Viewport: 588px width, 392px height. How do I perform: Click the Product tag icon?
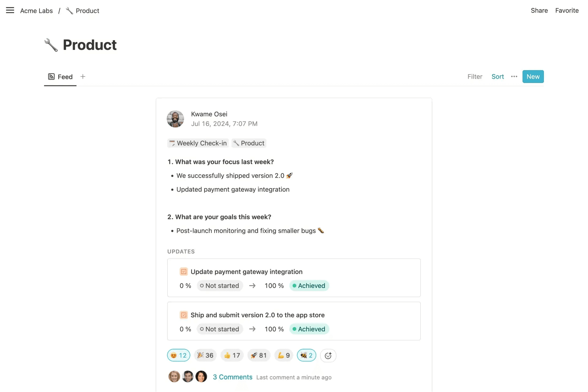tap(236, 143)
